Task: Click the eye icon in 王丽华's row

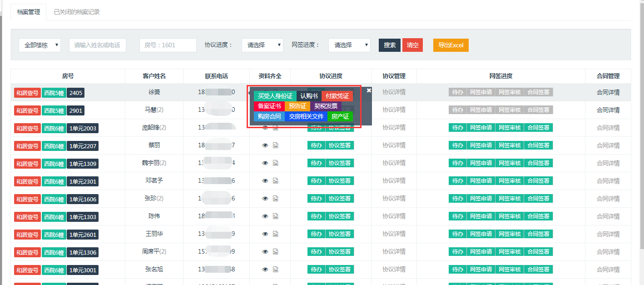Action: pyautogui.click(x=265, y=234)
